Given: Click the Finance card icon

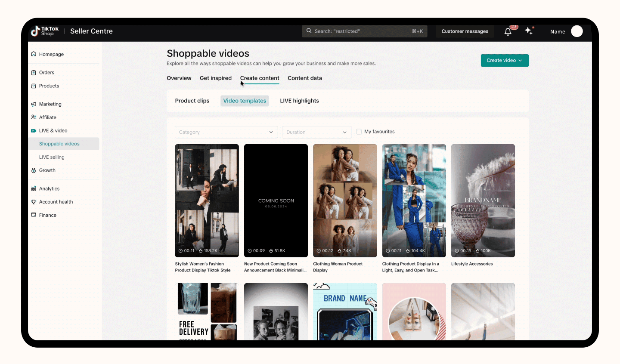Looking at the screenshot, I should [34, 215].
